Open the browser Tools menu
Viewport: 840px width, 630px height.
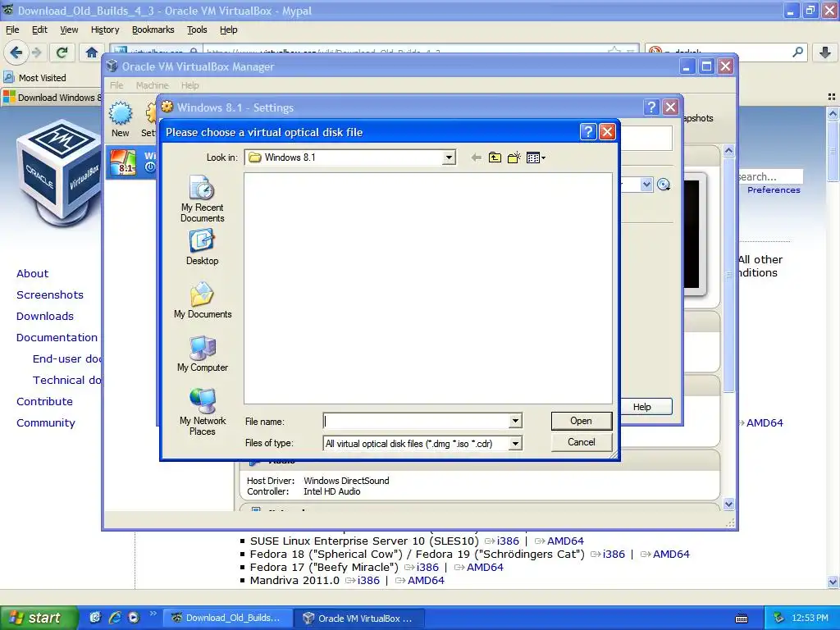[197, 30]
